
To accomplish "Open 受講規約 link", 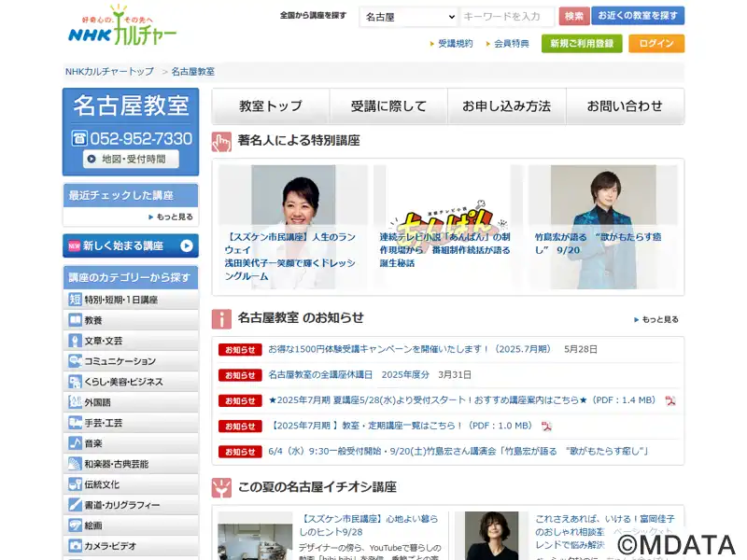I will click(455, 44).
